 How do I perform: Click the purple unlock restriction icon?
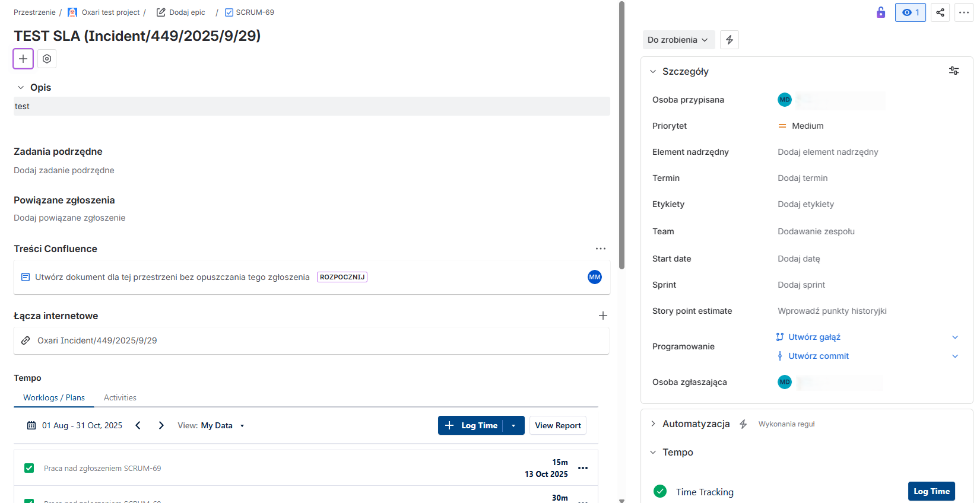tap(881, 12)
